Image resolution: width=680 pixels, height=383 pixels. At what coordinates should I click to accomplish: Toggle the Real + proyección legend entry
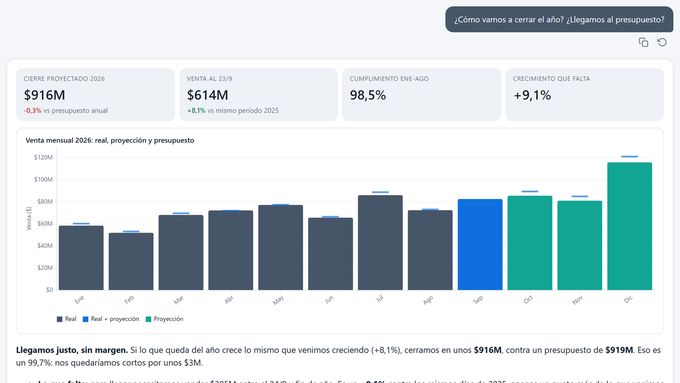111,319
